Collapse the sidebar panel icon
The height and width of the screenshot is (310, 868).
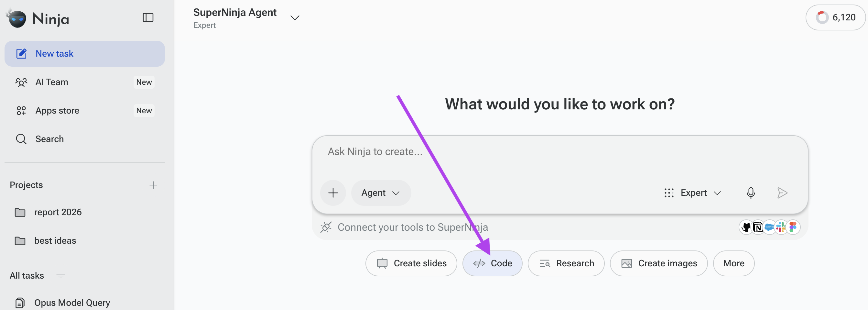[x=148, y=17]
